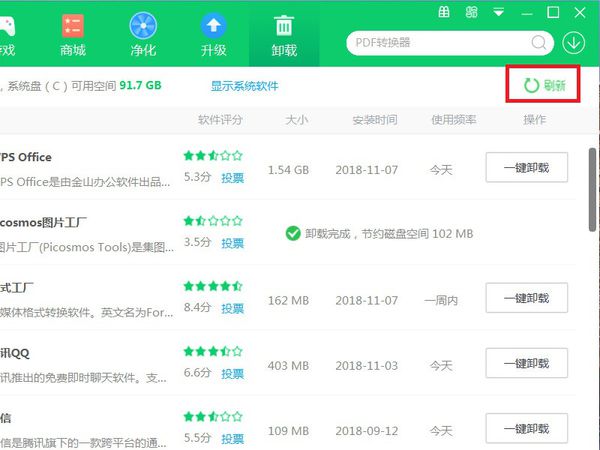Click 投票 beside the 8.4分 rating
The height and width of the screenshot is (450, 600).
[x=232, y=308]
